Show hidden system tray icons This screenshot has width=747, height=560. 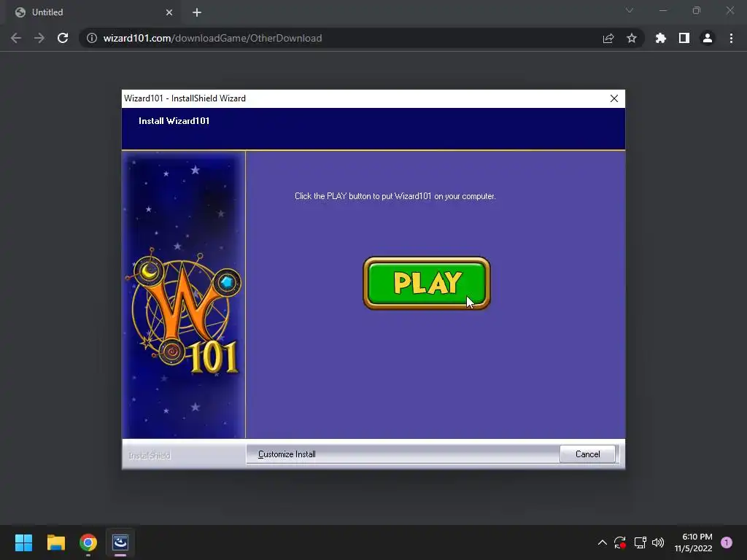click(602, 542)
